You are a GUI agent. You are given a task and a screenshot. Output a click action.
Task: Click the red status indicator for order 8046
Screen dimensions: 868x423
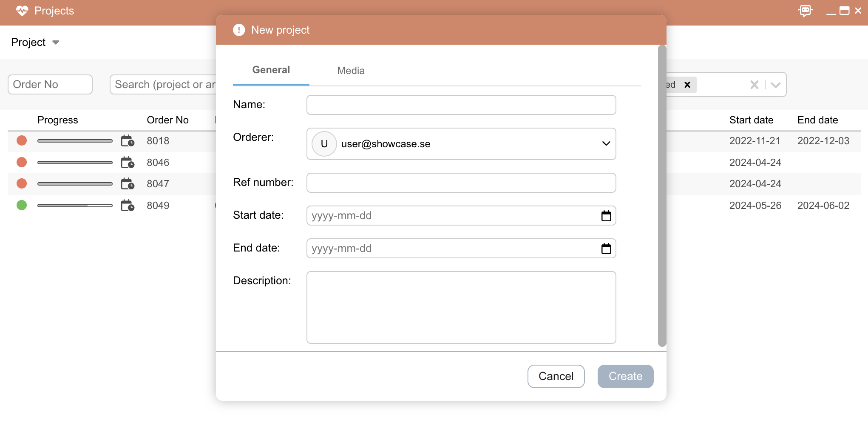(x=22, y=162)
